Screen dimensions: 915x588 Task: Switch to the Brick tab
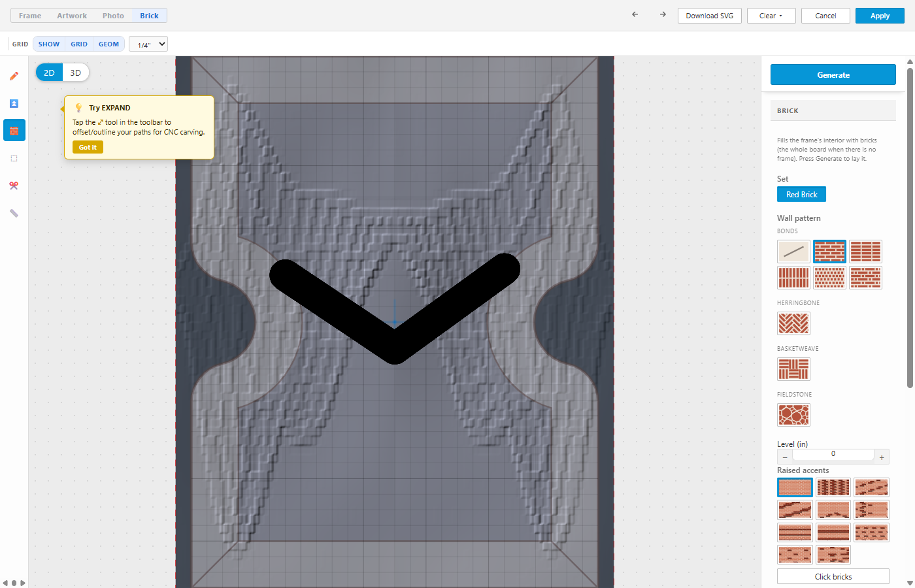pyautogui.click(x=149, y=16)
